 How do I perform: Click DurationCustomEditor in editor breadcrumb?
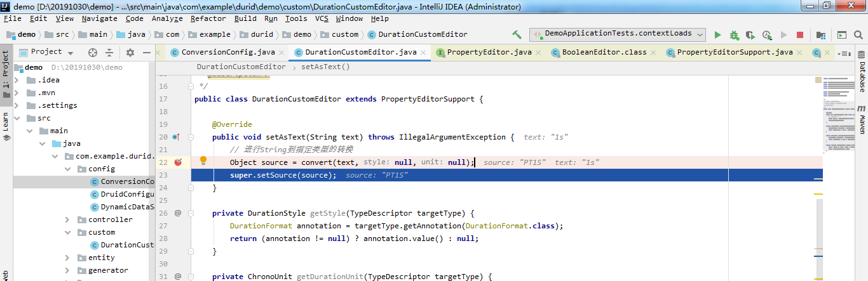click(241, 67)
